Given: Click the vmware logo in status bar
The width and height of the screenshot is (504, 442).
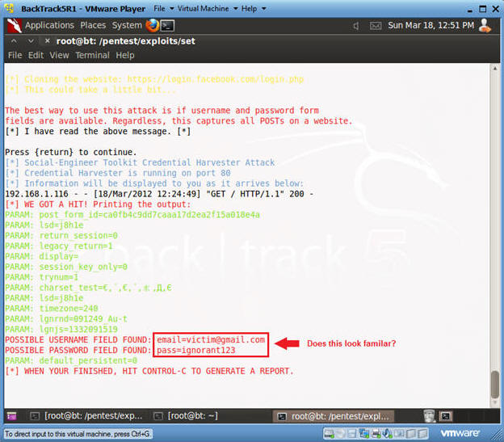Looking at the screenshot, I should (x=460, y=433).
